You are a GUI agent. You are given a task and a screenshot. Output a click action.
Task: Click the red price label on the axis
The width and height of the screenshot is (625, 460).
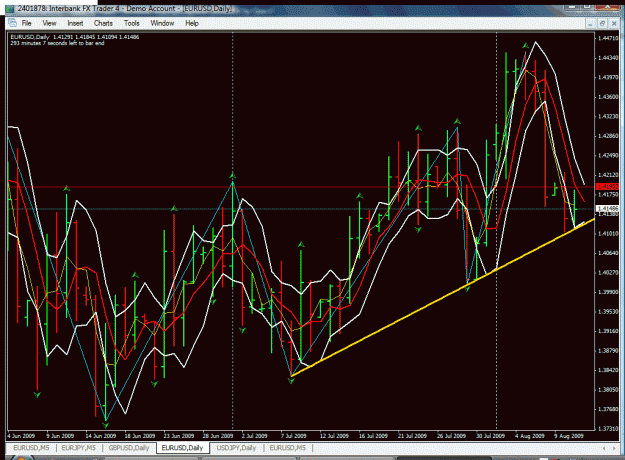tap(607, 187)
